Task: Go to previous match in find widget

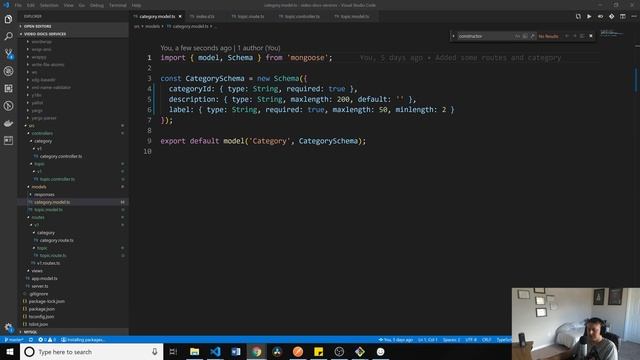Action: [x=567, y=36]
